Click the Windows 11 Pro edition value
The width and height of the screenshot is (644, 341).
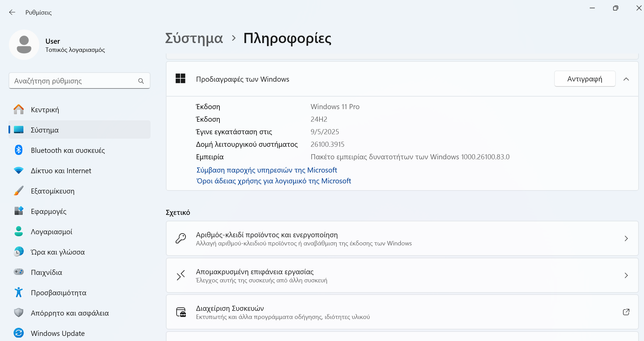click(335, 107)
